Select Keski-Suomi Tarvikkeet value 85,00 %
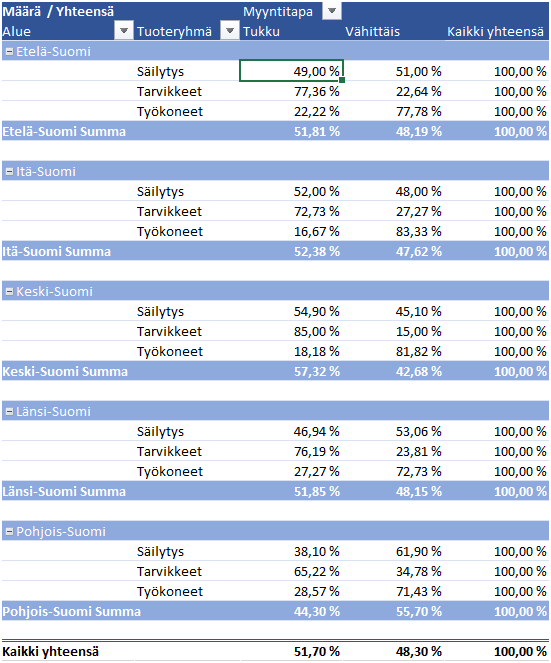 click(x=317, y=332)
